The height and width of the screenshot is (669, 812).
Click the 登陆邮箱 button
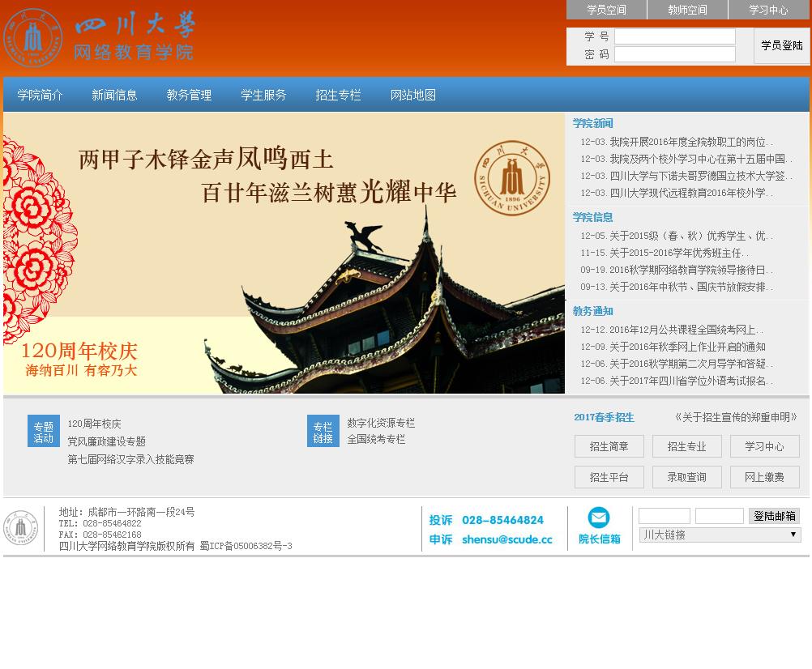click(x=774, y=516)
